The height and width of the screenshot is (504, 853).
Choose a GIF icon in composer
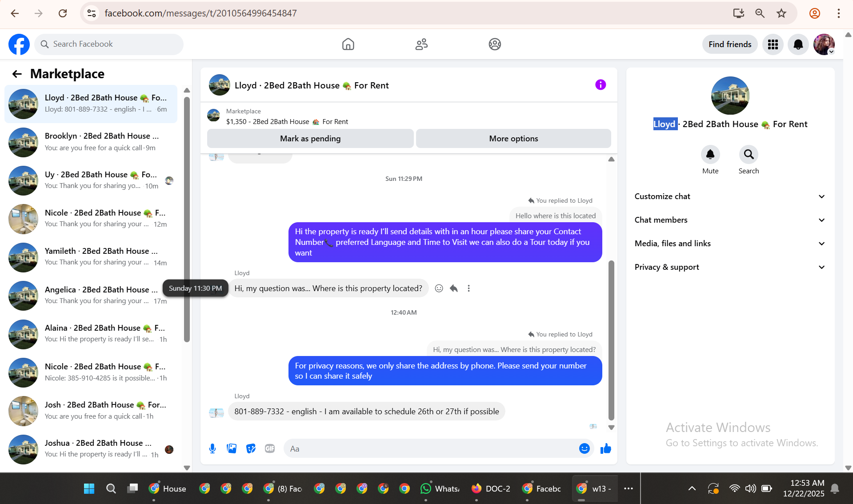(x=270, y=448)
